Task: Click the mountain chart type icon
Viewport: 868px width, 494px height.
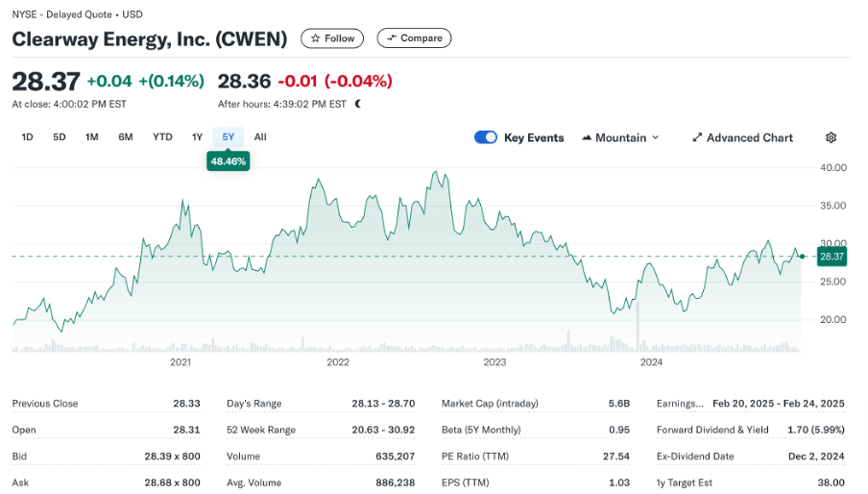Action: [x=587, y=137]
